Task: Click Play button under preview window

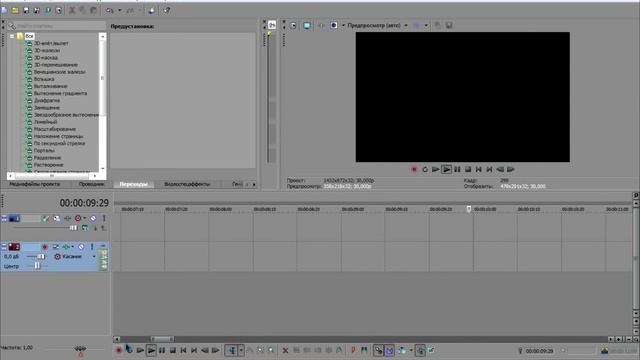Action: coord(447,169)
